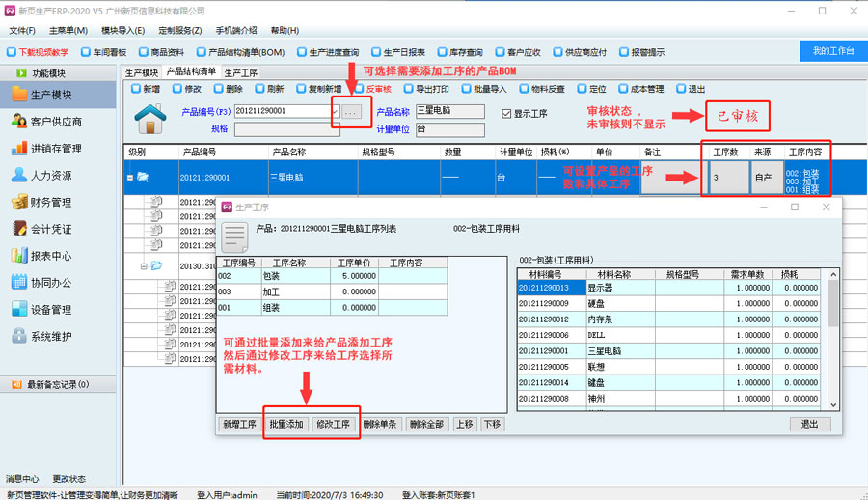Open 财务管理 coins icon
The width and height of the screenshot is (868, 500).
click(19, 202)
